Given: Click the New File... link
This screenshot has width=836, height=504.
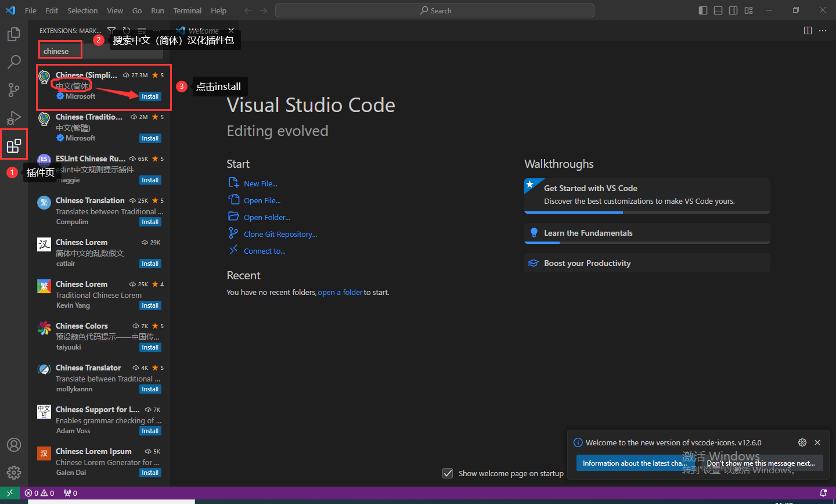Looking at the screenshot, I should (261, 183).
